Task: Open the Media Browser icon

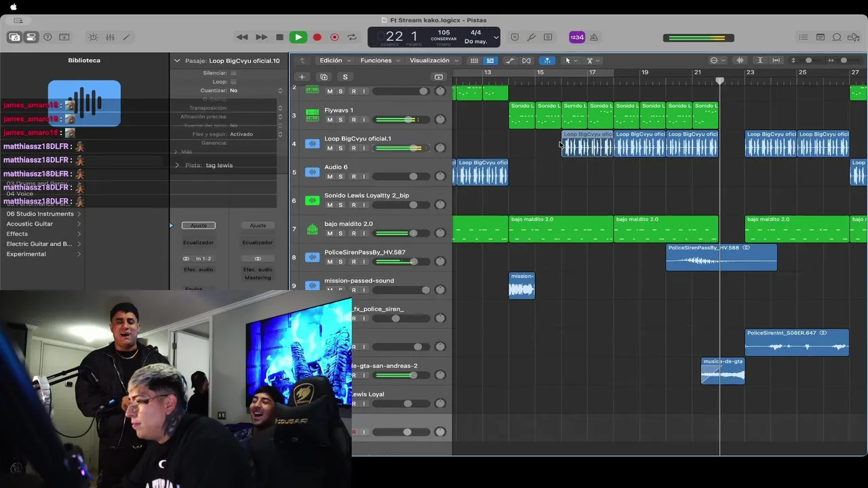Action: (x=854, y=37)
